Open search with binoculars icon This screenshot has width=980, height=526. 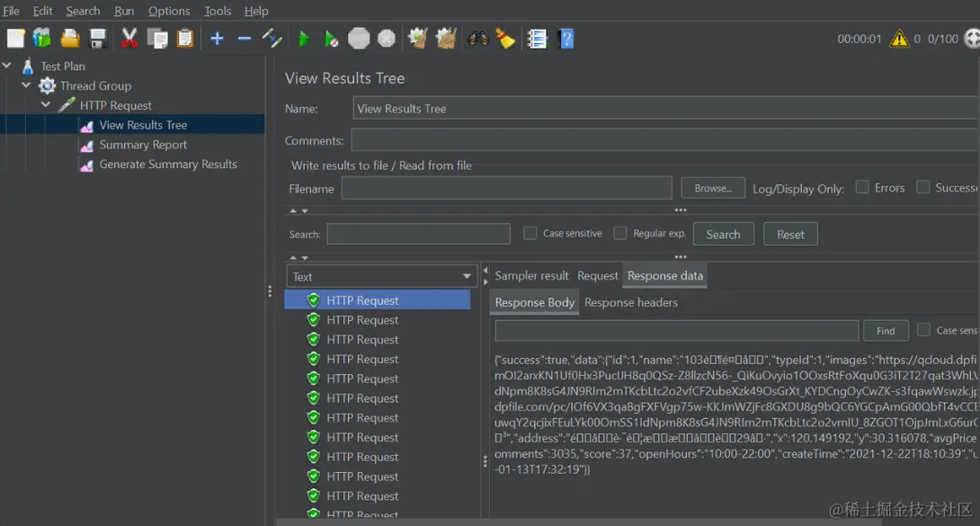(x=478, y=39)
